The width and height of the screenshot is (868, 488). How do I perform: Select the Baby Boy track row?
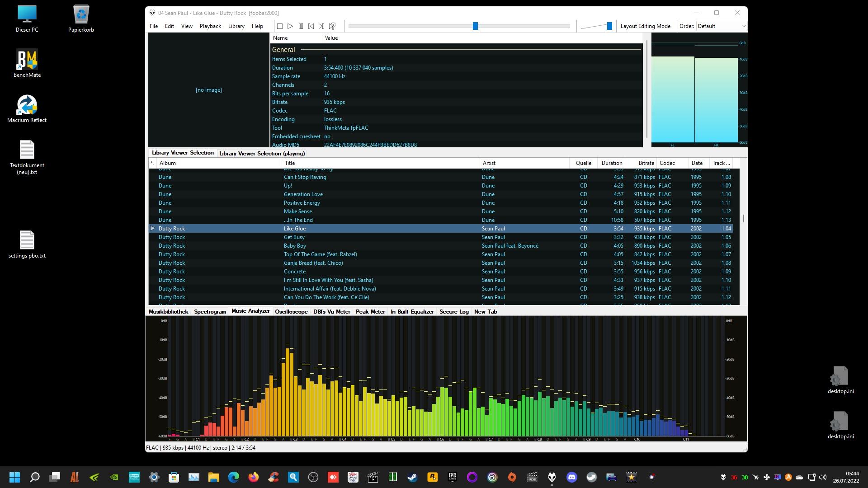click(x=441, y=246)
